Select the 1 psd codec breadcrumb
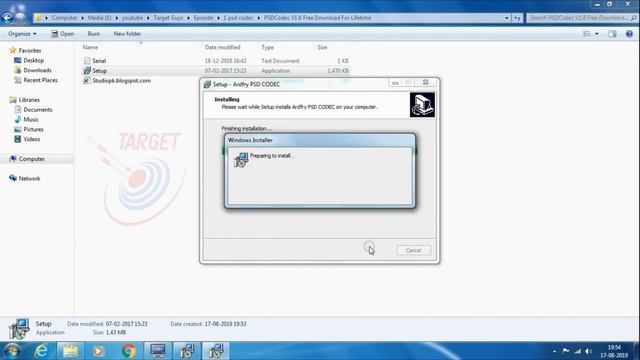Screen dimensions: 640x360 238,18
